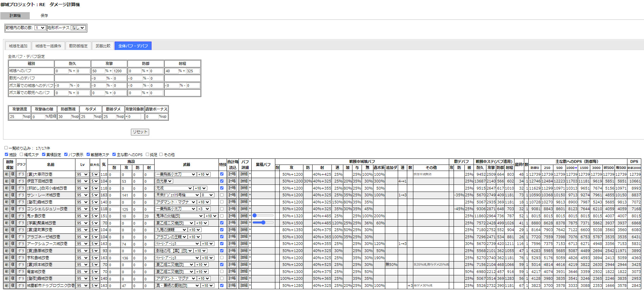Click the 攻撃速度 %up input field
This screenshot has width=644, height=299.
pyautogui.click(x=16, y=117)
